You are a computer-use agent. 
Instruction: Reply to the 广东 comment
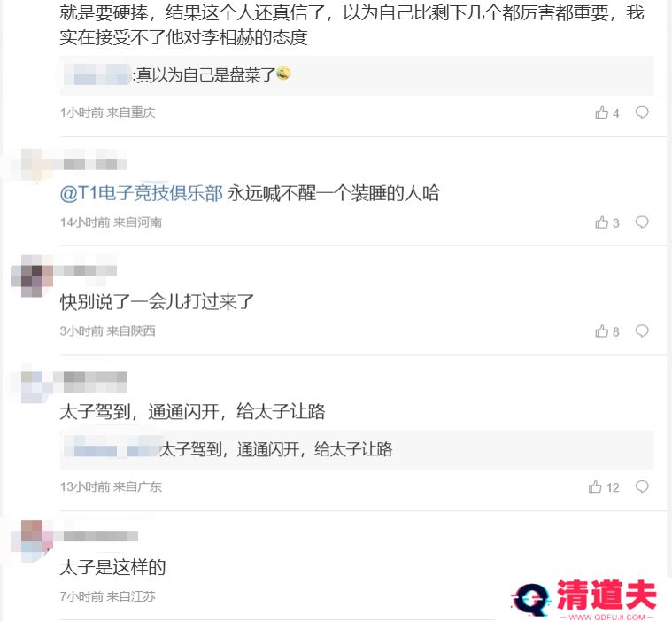642,486
